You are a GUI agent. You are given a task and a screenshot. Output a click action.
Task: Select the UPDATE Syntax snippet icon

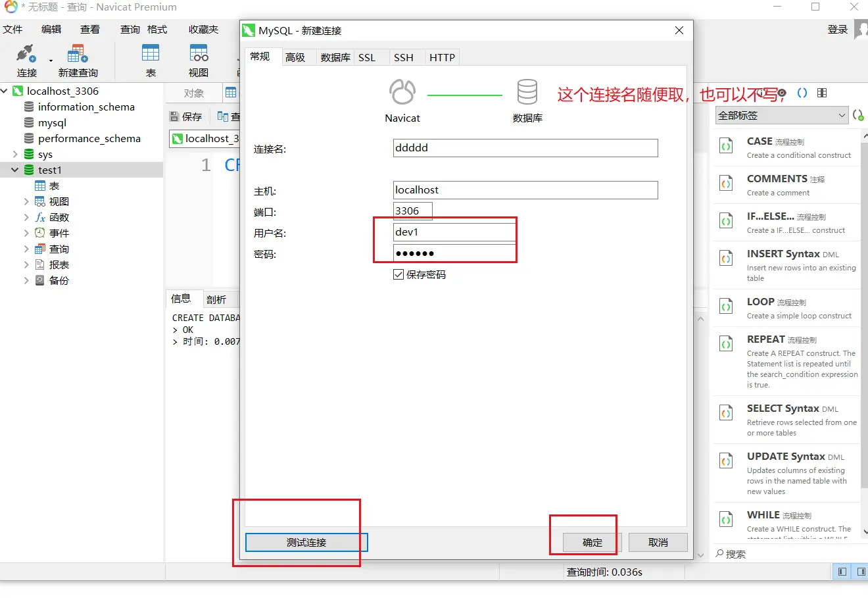(726, 462)
